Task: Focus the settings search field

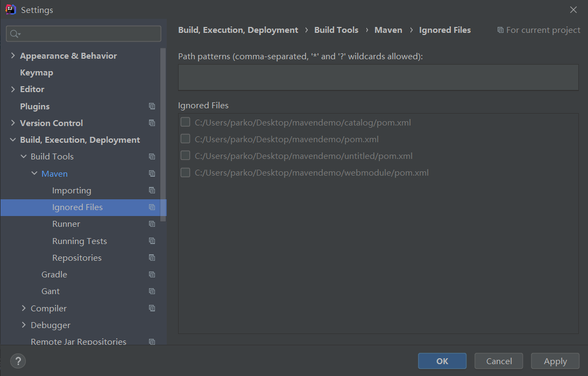Action: (x=83, y=34)
